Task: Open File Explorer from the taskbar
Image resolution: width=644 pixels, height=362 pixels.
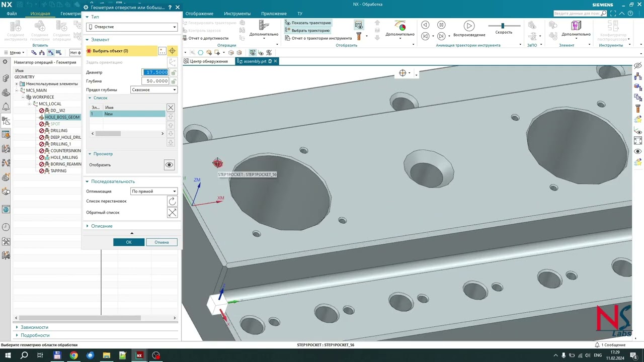Action: [x=107, y=355]
